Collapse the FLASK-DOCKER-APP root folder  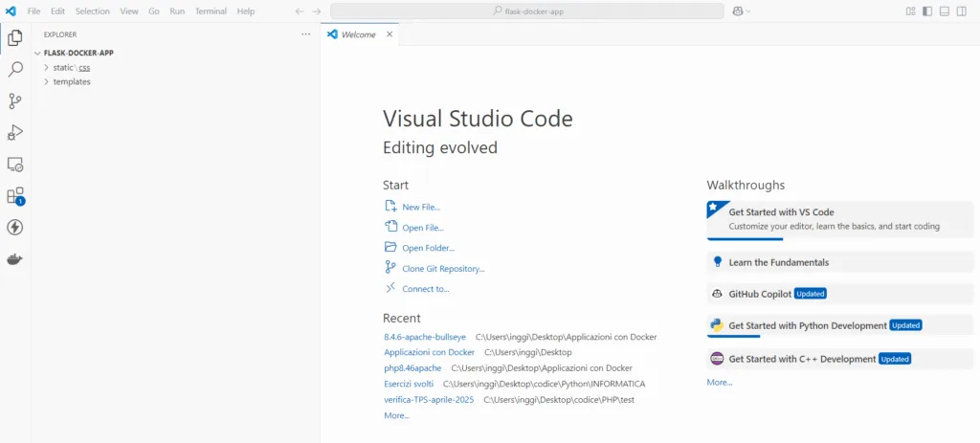pos(37,54)
